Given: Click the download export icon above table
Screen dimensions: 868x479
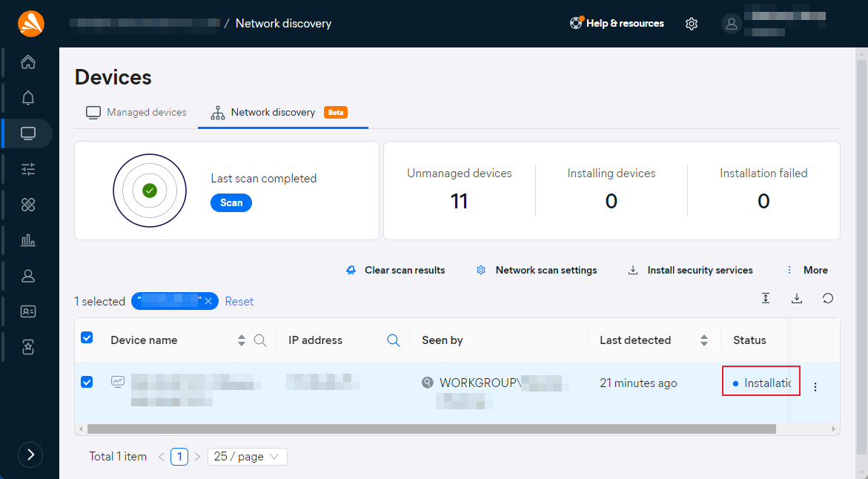Looking at the screenshot, I should pos(797,298).
